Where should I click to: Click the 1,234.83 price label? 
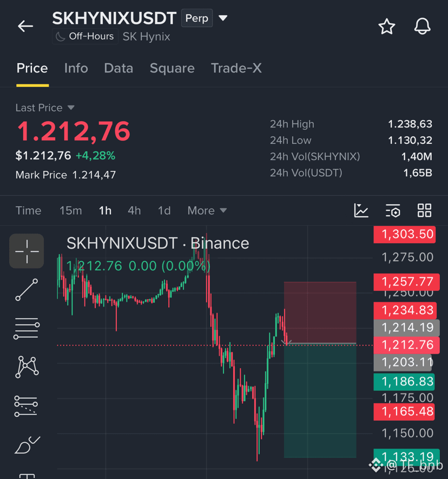click(x=405, y=310)
